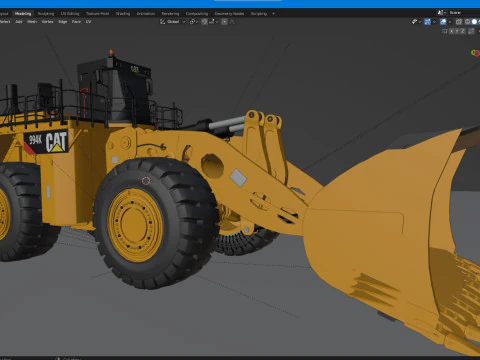Switch to solid viewport shading
The height and width of the screenshot is (360, 480).
pos(474,22)
